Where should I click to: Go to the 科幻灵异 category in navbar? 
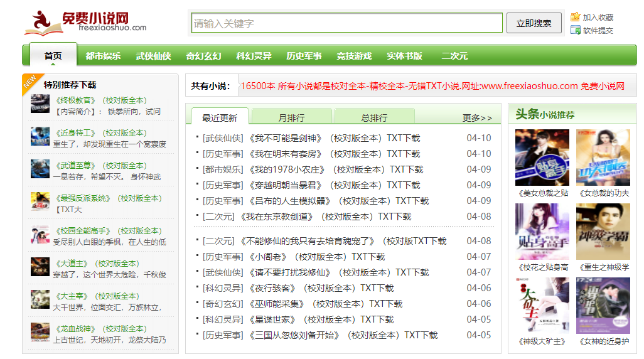coord(254,56)
